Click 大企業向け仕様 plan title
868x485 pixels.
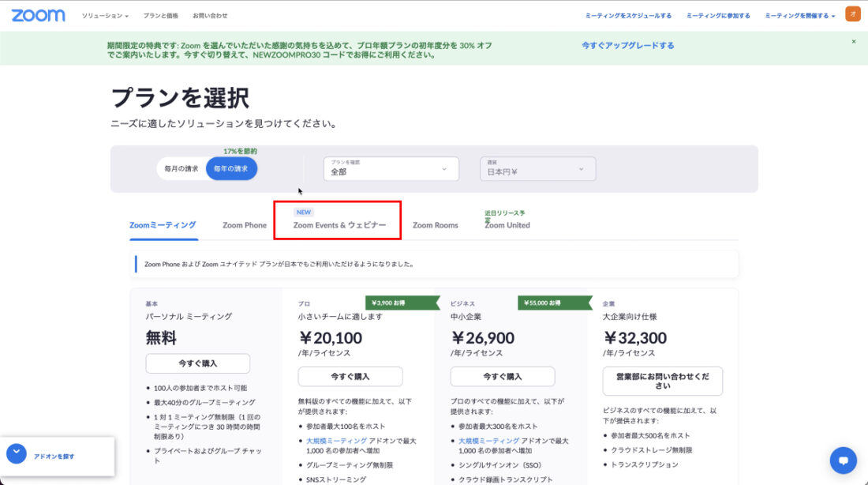pos(630,317)
